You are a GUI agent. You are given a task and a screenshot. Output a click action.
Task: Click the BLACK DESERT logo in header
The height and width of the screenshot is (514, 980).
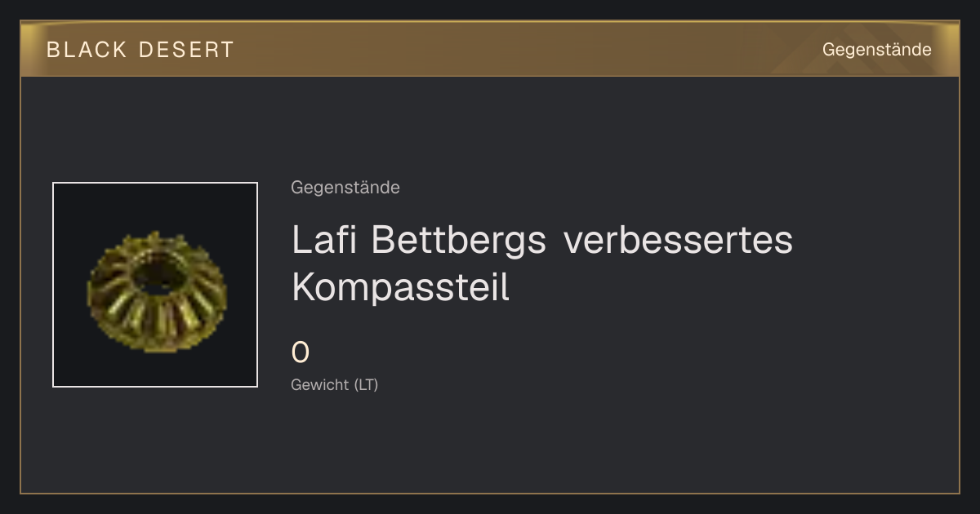coord(140,50)
